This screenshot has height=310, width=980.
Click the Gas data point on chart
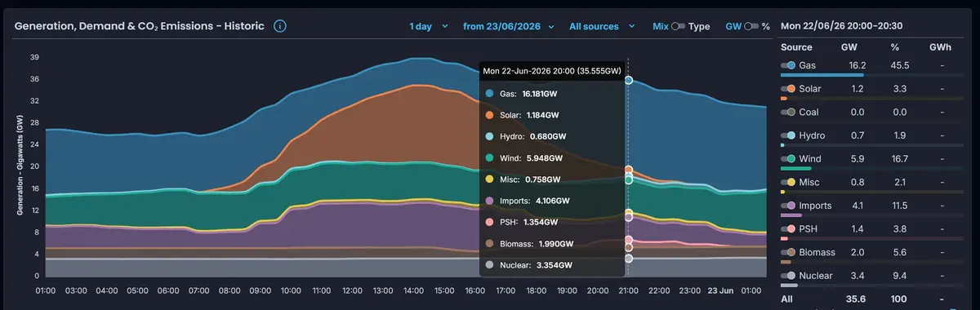[628, 80]
